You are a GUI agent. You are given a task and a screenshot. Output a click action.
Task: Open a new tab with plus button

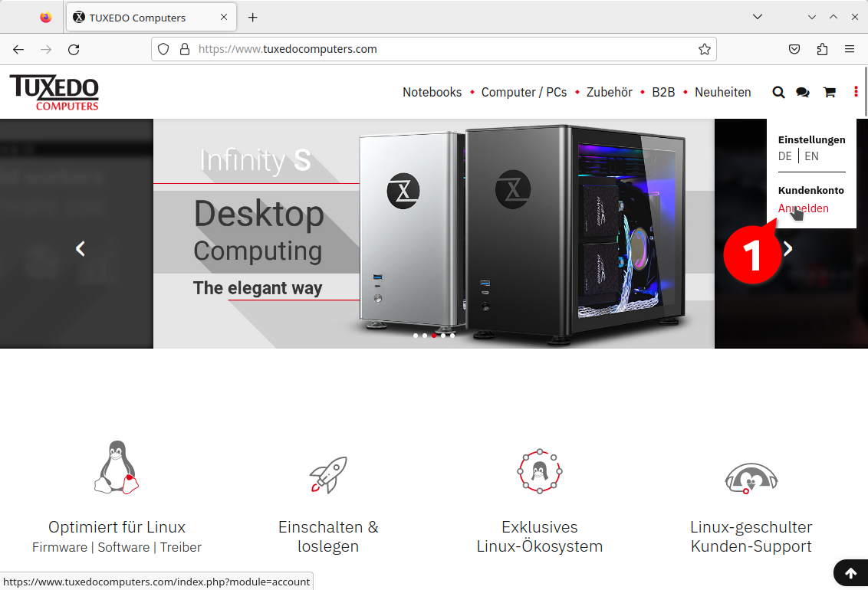pyautogui.click(x=252, y=17)
